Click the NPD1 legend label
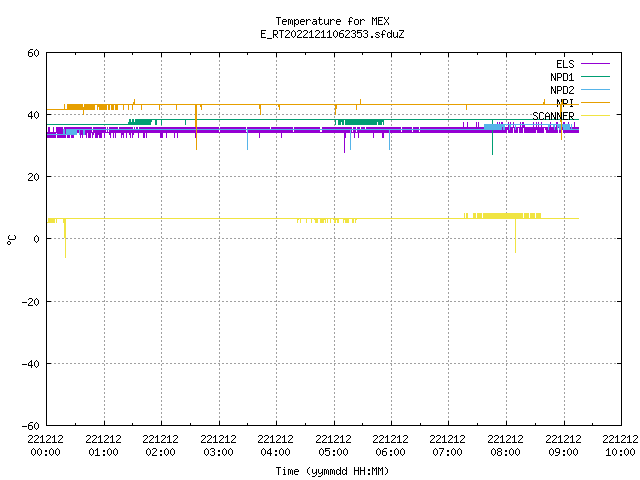Screen dimensions: 640x480 562,77
